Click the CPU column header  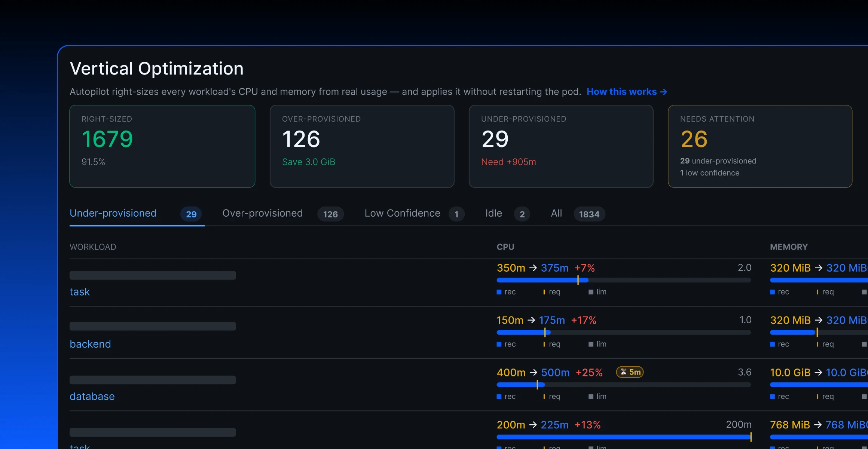point(505,247)
